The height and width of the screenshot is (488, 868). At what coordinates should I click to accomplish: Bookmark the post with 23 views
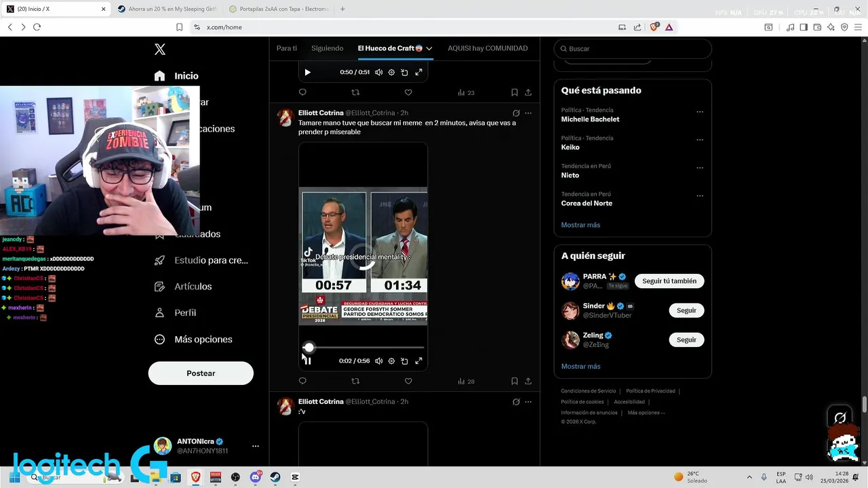515,93
